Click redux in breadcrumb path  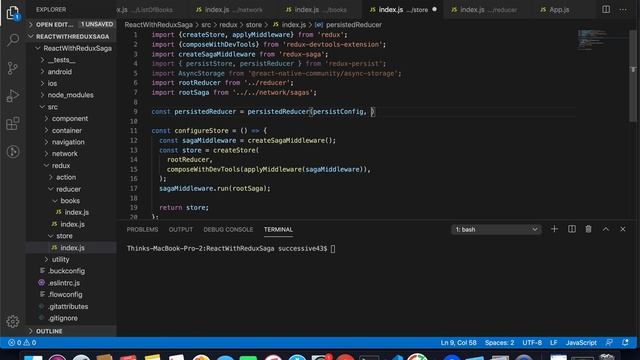click(228, 25)
